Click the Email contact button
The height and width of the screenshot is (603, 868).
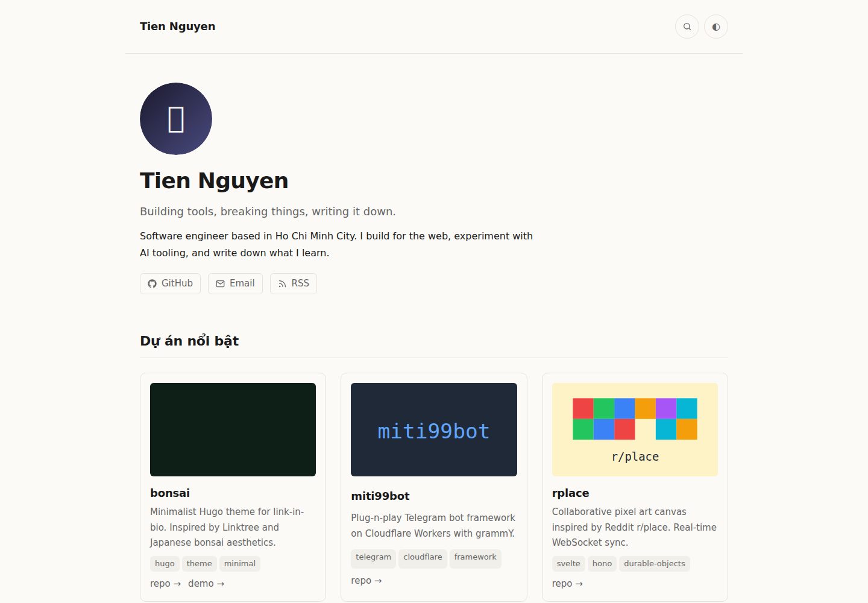coord(235,283)
